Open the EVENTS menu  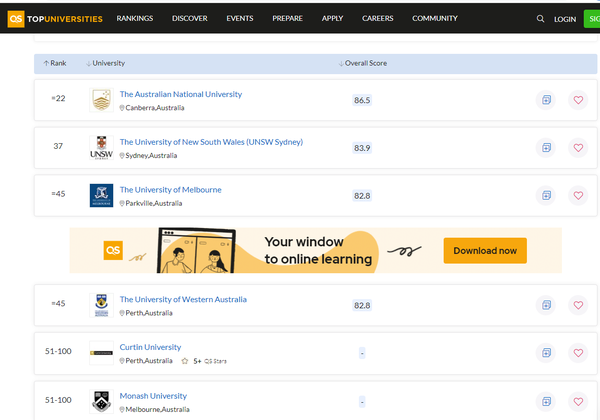click(x=240, y=18)
